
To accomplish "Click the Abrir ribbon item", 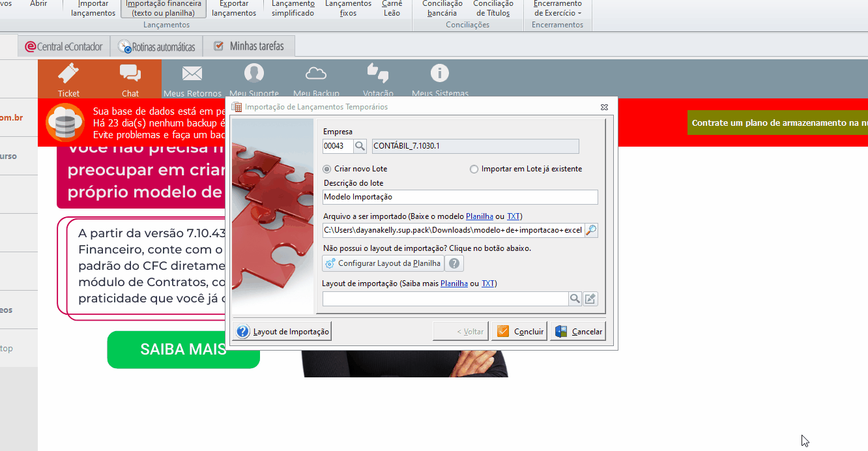I will (x=38, y=4).
